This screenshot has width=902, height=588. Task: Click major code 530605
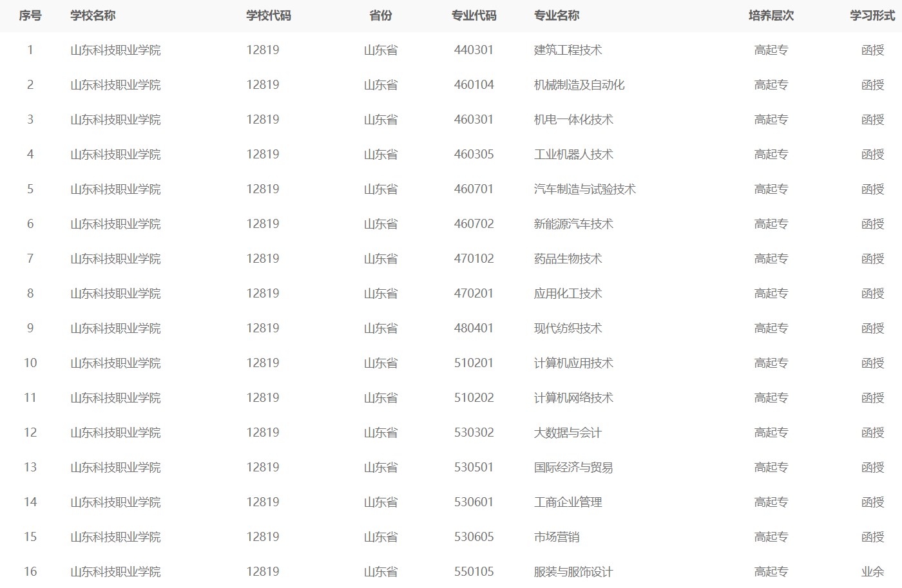[474, 537]
